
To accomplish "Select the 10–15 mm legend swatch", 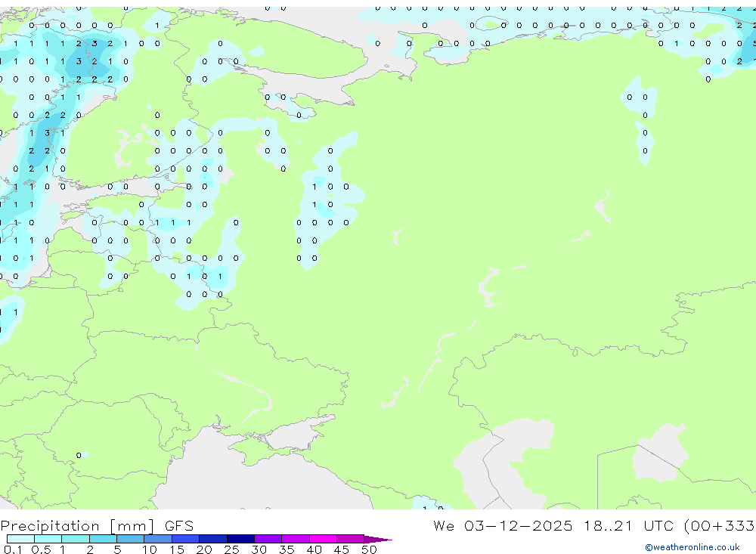I will tap(158, 539).
